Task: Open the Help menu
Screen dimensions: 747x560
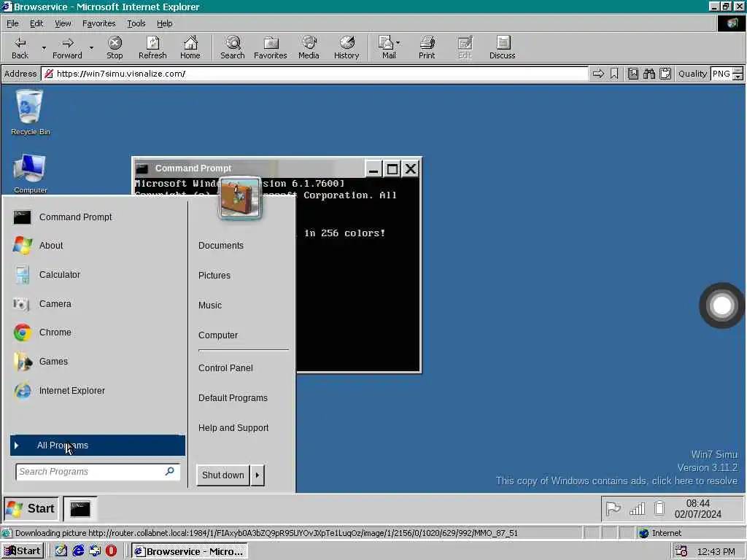Action: (x=165, y=23)
